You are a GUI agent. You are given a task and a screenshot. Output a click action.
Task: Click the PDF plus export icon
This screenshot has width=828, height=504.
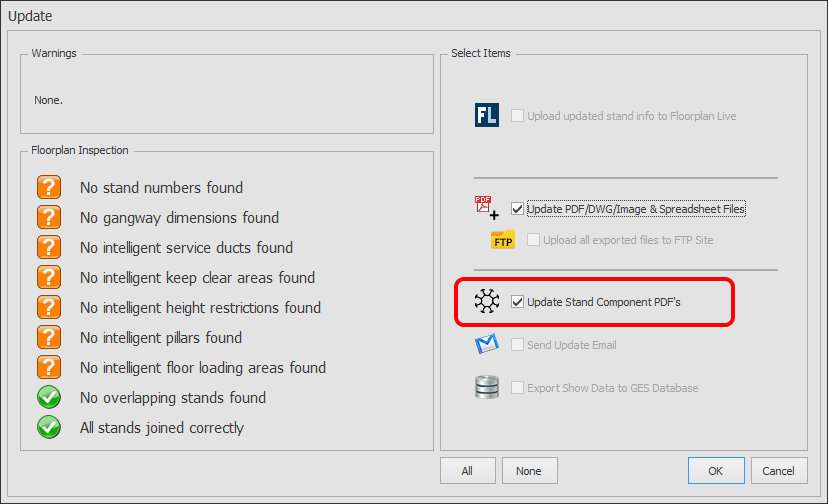coord(486,208)
